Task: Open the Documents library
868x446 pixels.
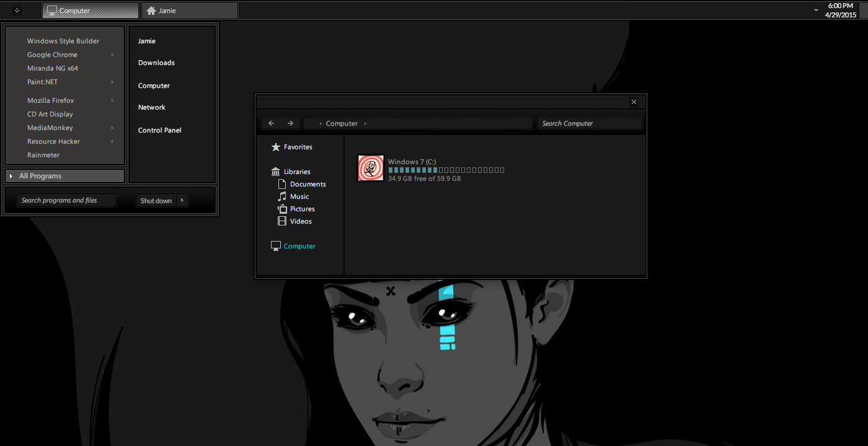Action: [308, 184]
